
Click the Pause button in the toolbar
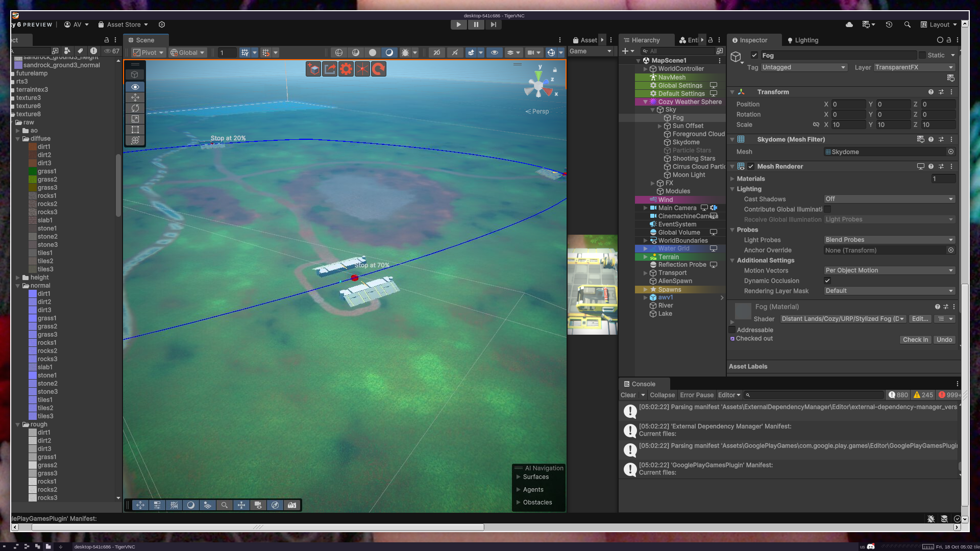coord(476,24)
